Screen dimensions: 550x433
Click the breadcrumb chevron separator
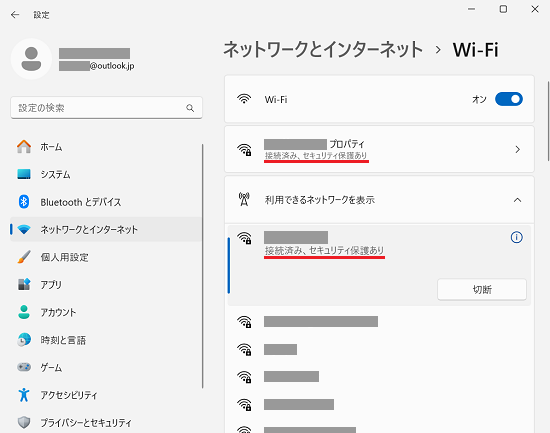(438, 50)
